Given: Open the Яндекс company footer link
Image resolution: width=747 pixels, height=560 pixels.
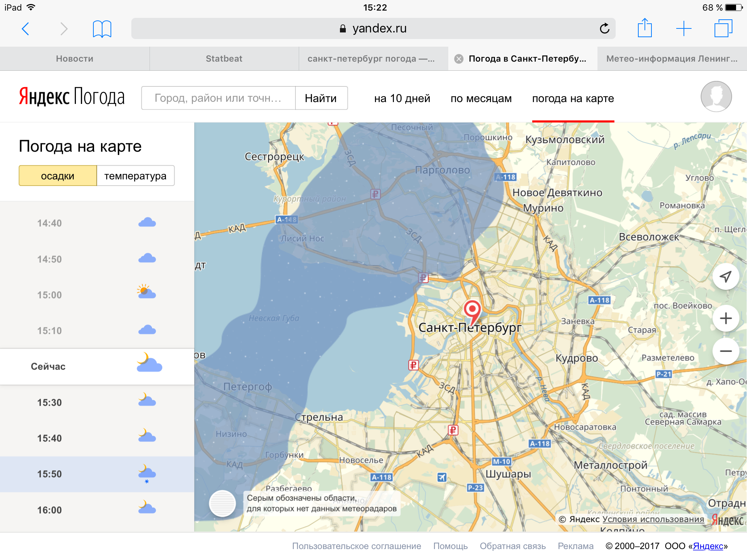Looking at the screenshot, I should click(708, 546).
